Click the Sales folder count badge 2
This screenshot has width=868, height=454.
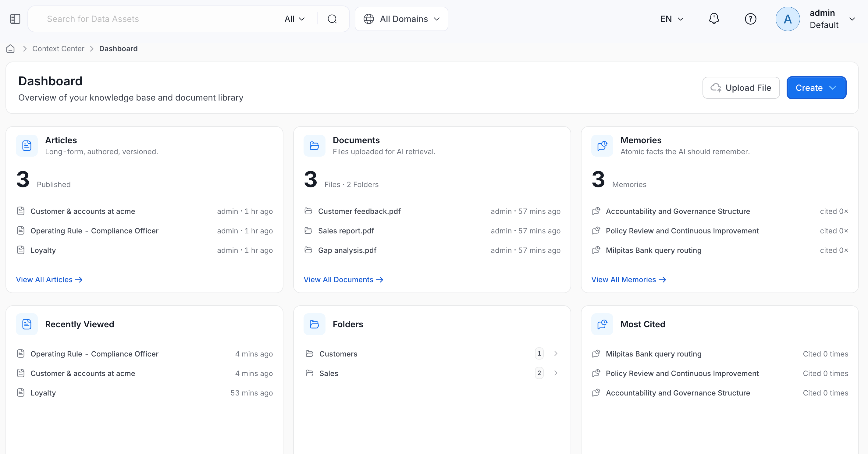(539, 373)
